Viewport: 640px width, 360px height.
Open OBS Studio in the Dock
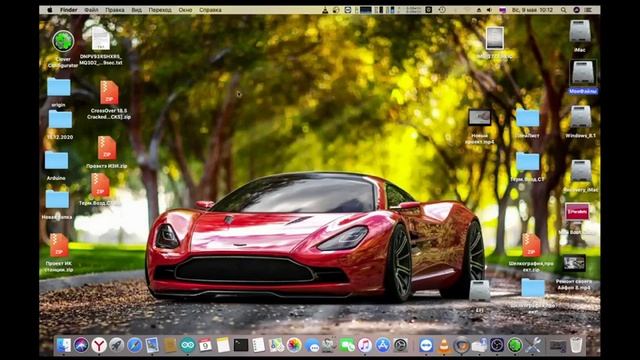coord(497,346)
